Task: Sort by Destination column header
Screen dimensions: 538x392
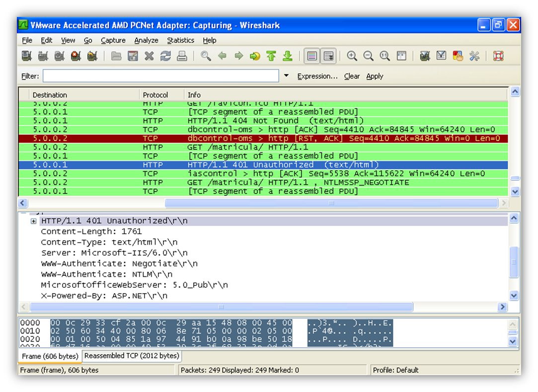Action: (84, 95)
